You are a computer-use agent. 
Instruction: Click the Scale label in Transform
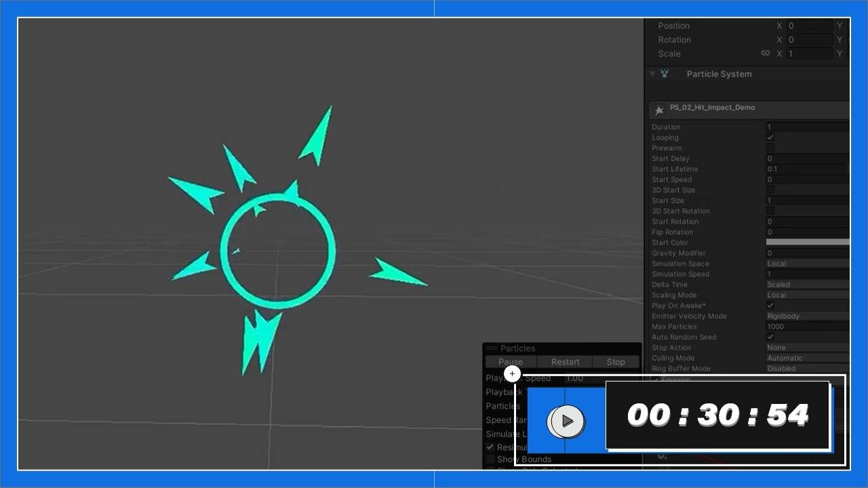[x=669, y=54]
